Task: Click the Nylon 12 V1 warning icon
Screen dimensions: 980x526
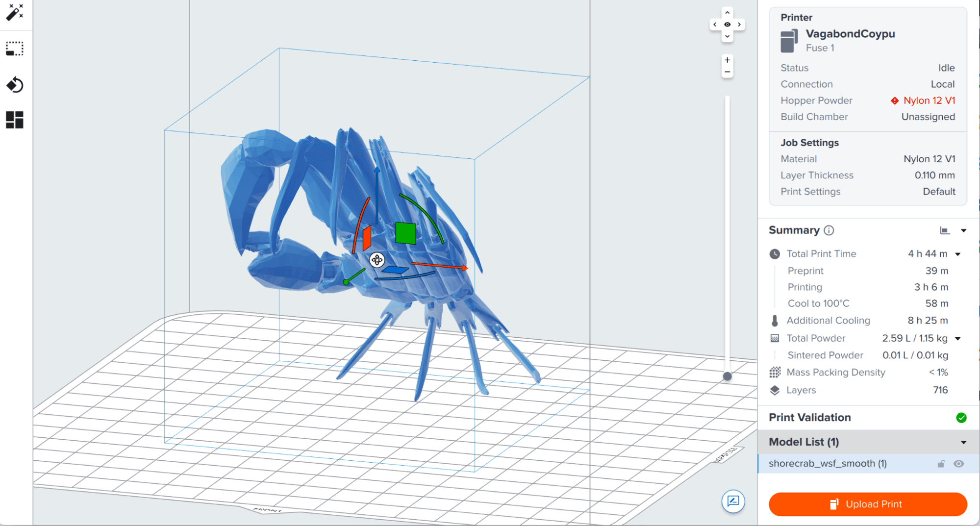Action: [x=895, y=100]
